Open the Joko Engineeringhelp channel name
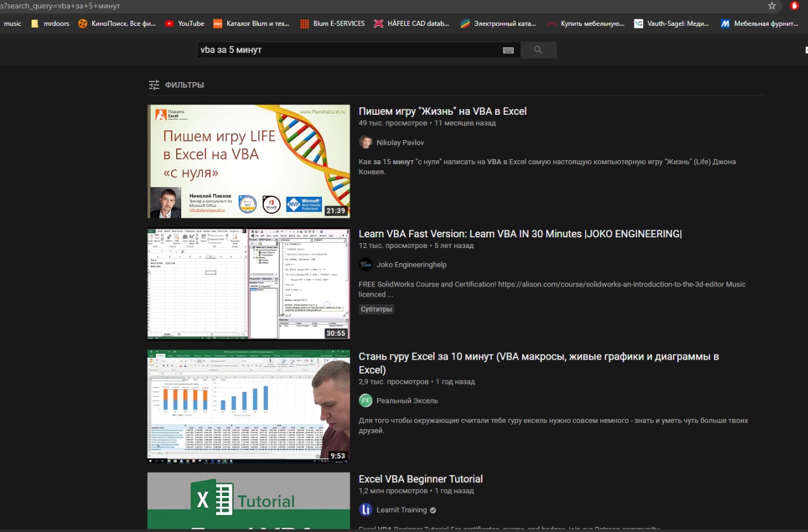The image size is (808, 532). click(x=412, y=264)
